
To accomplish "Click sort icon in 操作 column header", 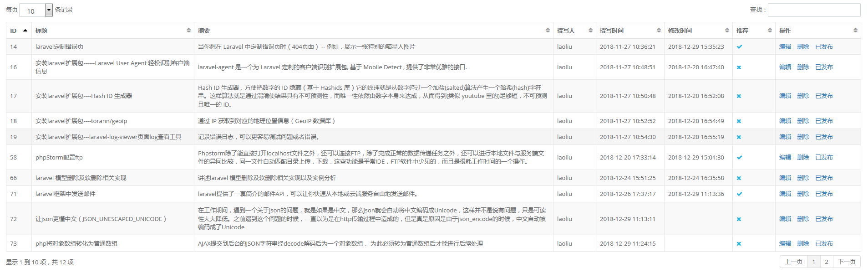I will pyautogui.click(x=855, y=31).
